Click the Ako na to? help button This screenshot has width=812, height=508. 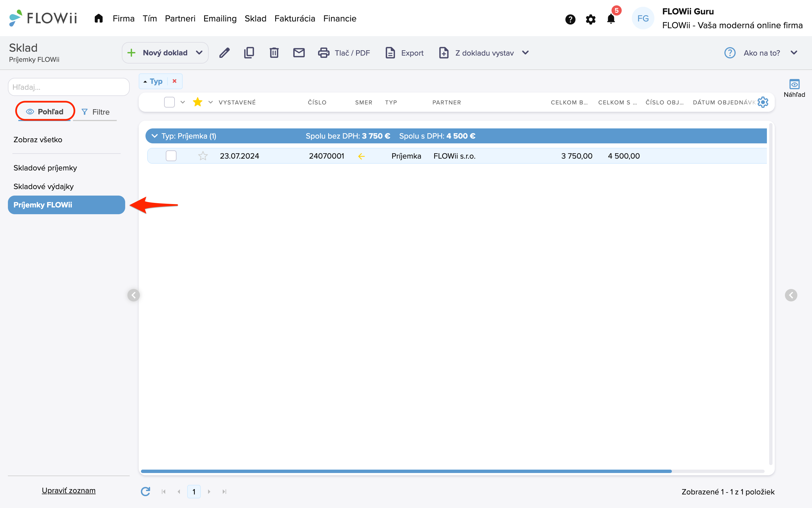point(752,53)
